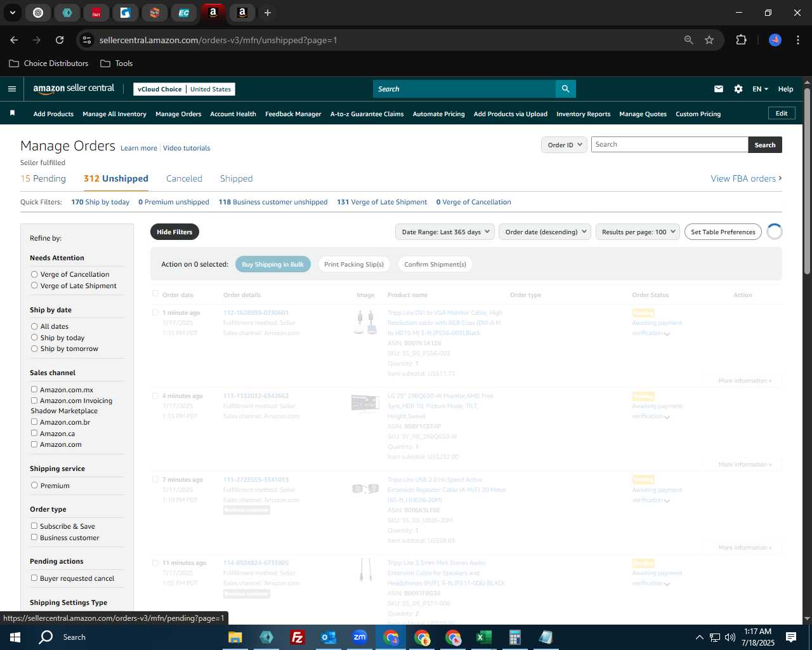Open the messages envelope icon
This screenshot has height=650, width=812.
[x=719, y=89]
